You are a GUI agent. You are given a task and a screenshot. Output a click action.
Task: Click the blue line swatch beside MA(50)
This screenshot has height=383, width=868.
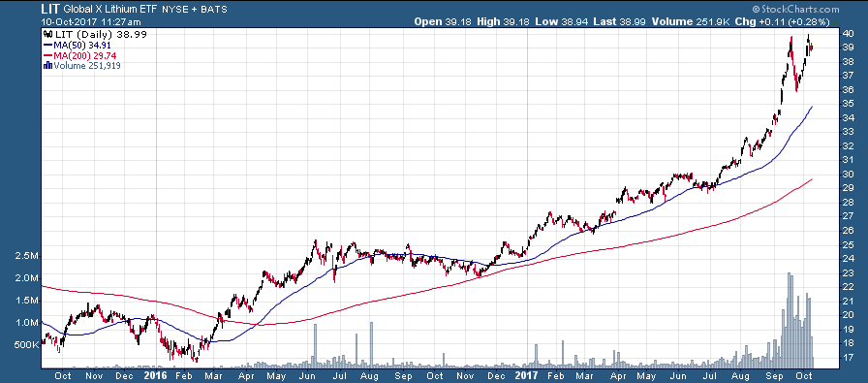pyautogui.click(x=47, y=45)
